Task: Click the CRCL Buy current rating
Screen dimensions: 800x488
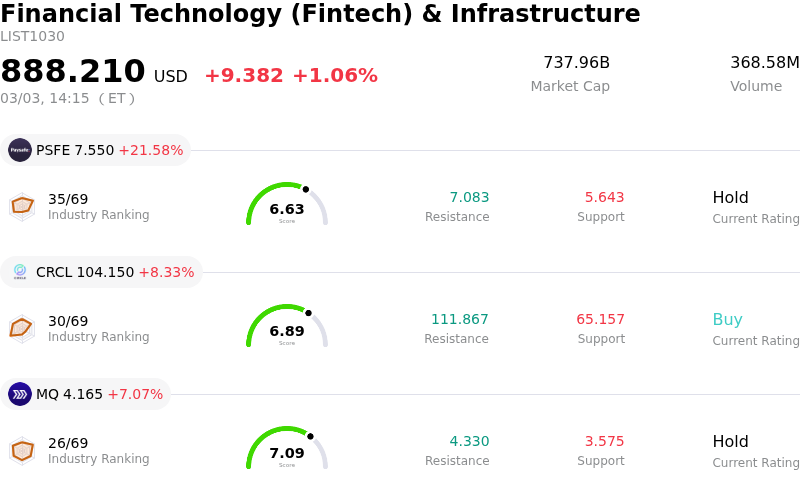Action: [x=727, y=320]
